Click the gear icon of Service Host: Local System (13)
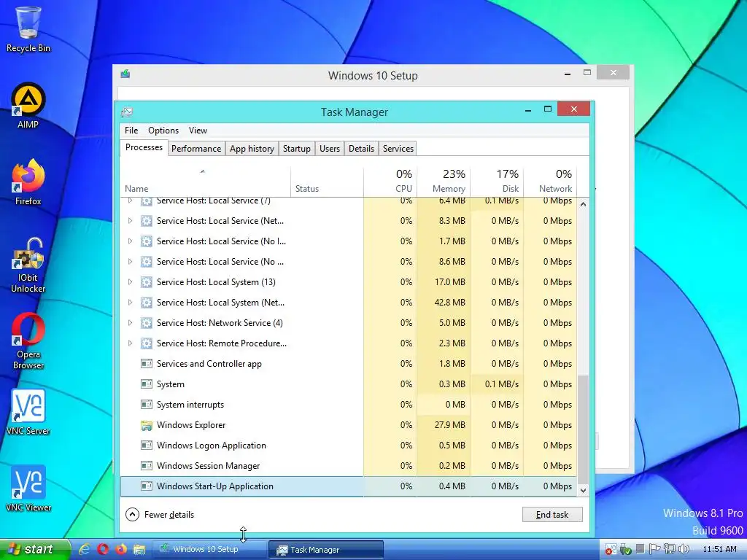Image resolution: width=747 pixels, height=560 pixels. click(147, 282)
